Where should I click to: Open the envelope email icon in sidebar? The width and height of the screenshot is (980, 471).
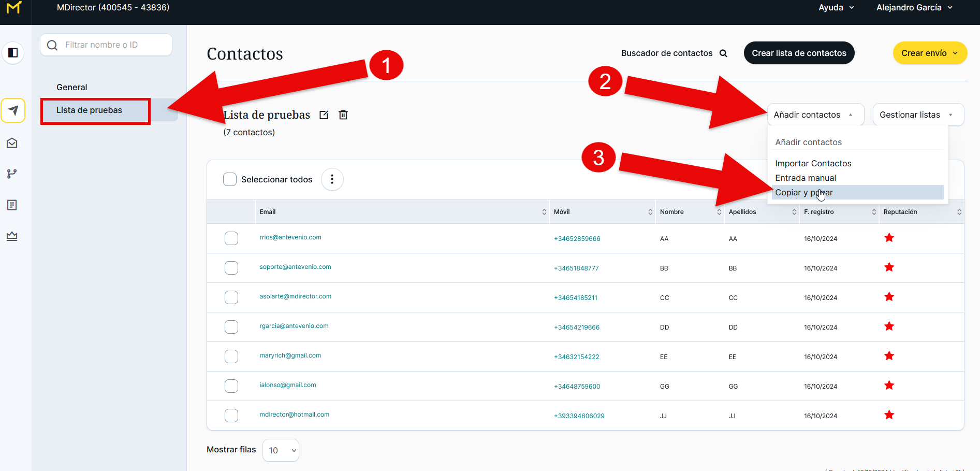[12, 143]
